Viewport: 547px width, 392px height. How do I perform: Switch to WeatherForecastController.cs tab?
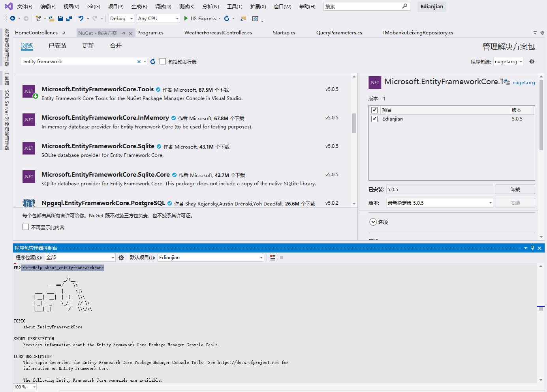218,33
